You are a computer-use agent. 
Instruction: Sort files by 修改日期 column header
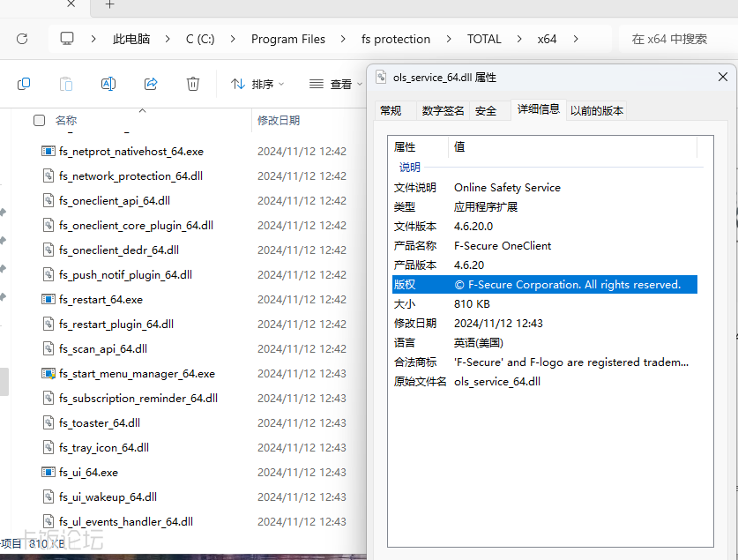[279, 121]
